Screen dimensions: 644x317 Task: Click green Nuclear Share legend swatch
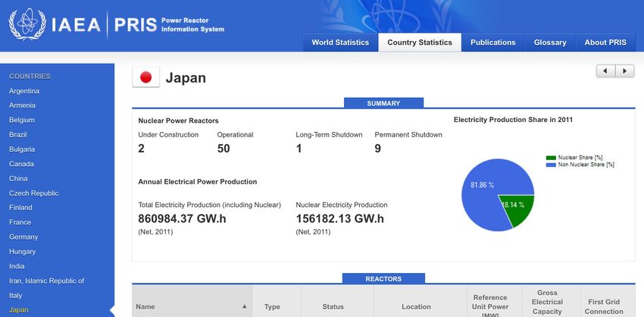(x=551, y=158)
